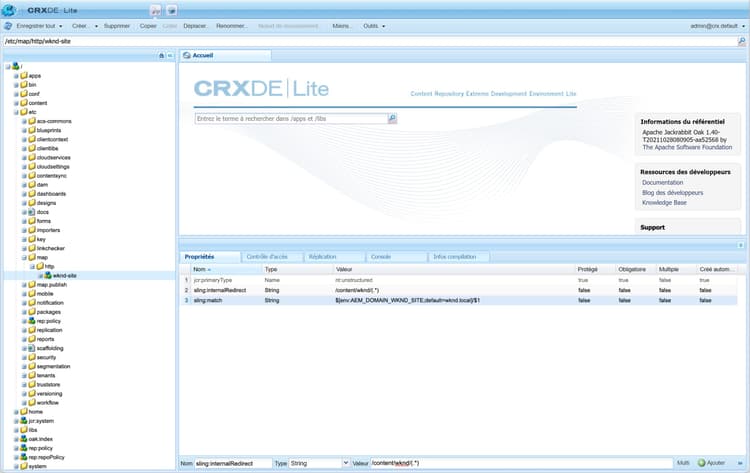
Task: Click the Accueil tab globe icon
Action: 187,55
